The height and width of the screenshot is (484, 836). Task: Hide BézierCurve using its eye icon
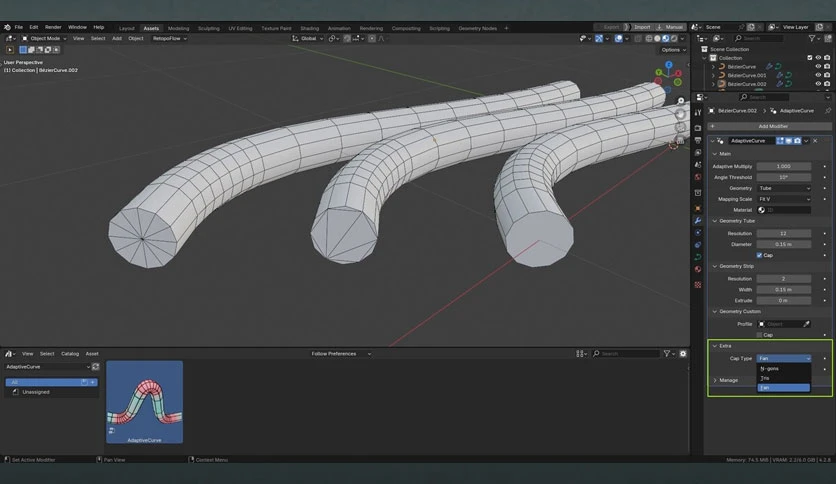[x=818, y=67]
